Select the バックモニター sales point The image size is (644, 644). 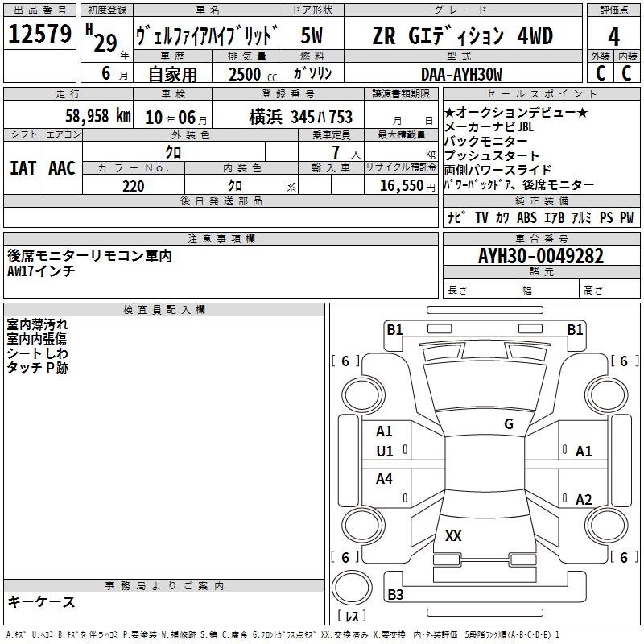[x=486, y=142]
